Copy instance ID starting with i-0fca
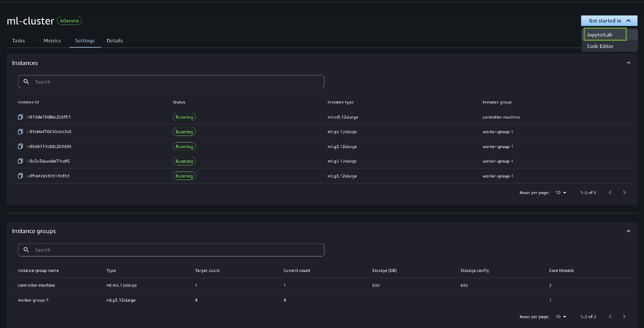This screenshot has width=644, height=328. click(x=20, y=176)
